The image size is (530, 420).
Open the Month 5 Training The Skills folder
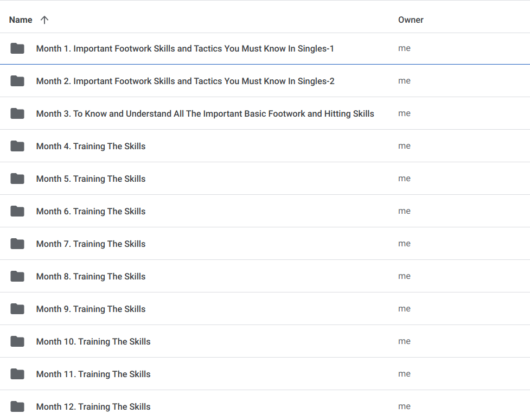point(91,179)
